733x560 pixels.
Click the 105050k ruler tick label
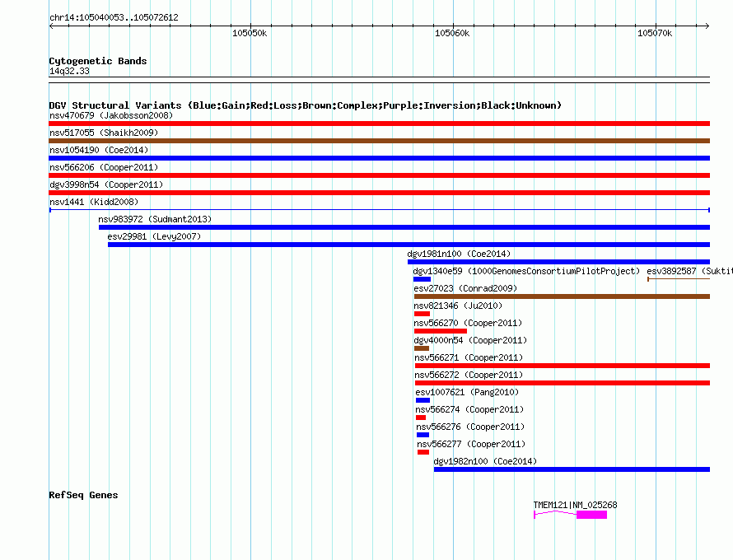pos(250,33)
